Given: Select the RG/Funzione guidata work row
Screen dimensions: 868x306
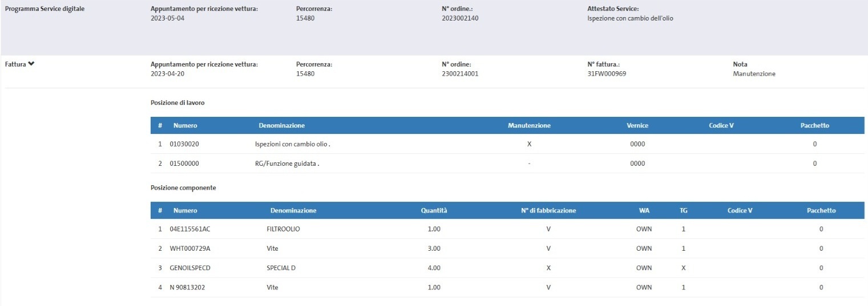Looking at the screenshot, I should (x=286, y=164).
